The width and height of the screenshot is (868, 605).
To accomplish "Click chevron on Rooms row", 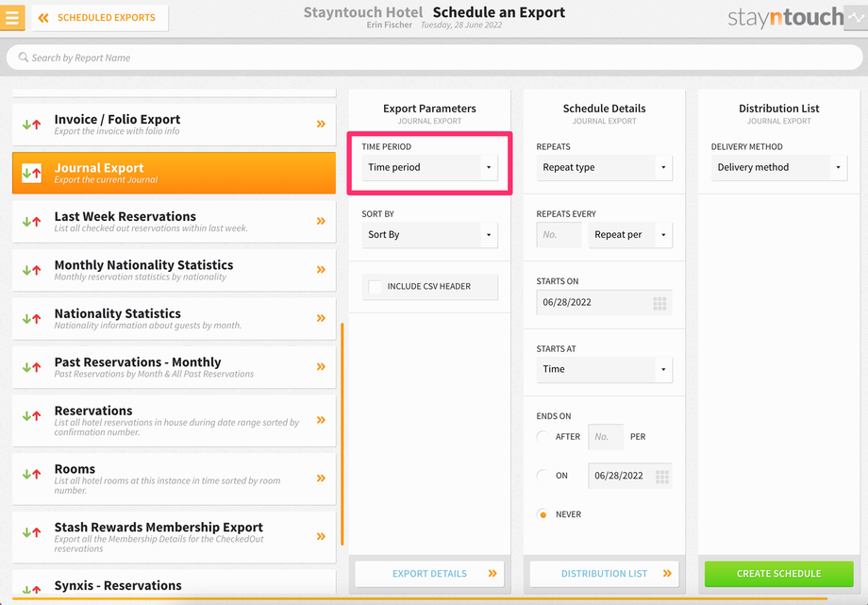I will 321,479.
